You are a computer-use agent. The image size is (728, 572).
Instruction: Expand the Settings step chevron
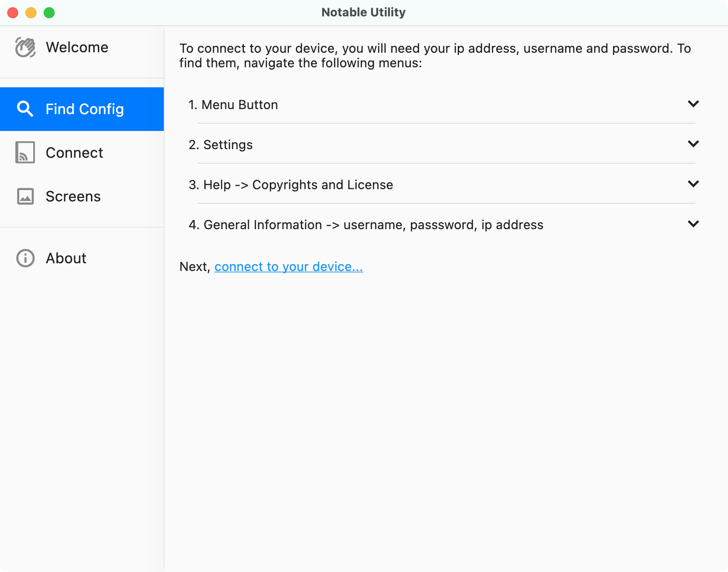(x=693, y=144)
